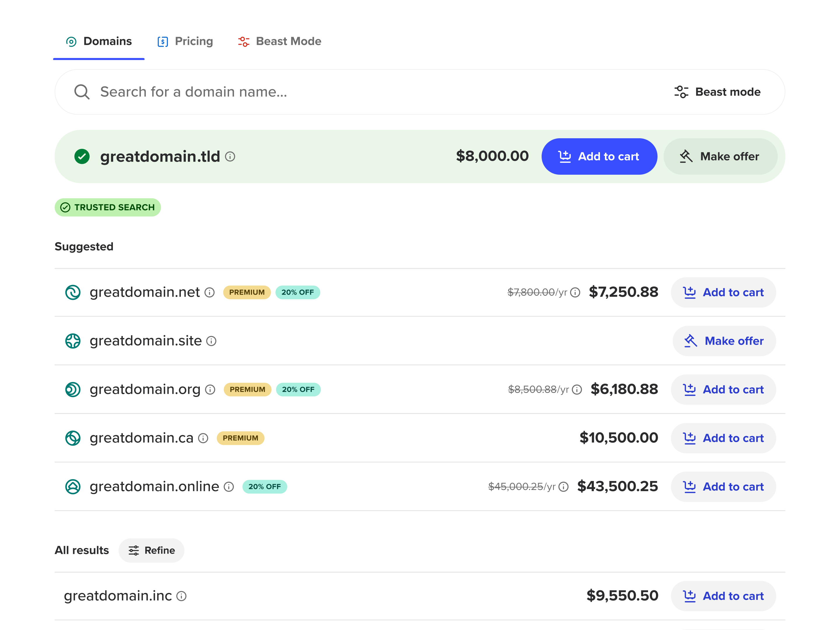This screenshot has height=630, width=840.
Task: Select the Domains tab
Action: pos(99,41)
